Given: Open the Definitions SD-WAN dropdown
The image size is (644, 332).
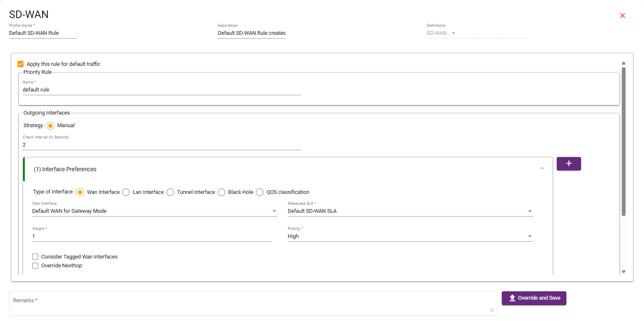Looking at the screenshot, I should pyautogui.click(x=453, y=33).
